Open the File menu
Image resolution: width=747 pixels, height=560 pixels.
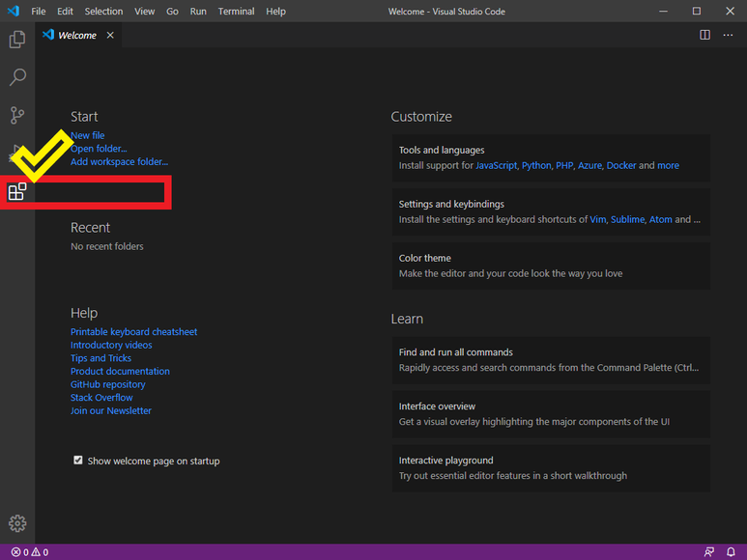click(38, 11)
